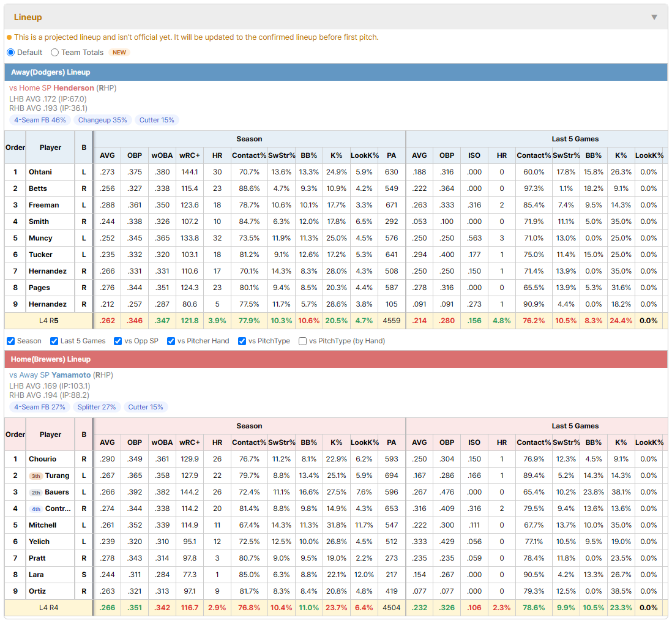Click the Brewers total PA value 4504

coord(391,608)
